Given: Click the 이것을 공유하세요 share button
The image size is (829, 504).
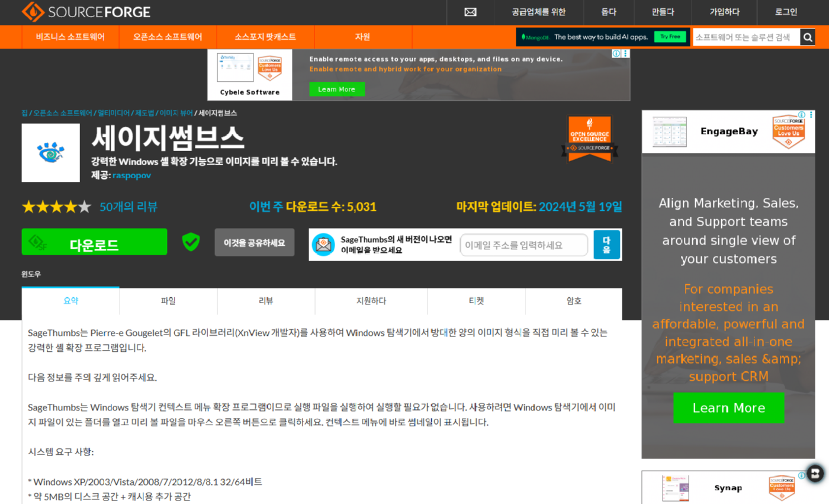Looking at the screenshot, I should pos(254,243).
